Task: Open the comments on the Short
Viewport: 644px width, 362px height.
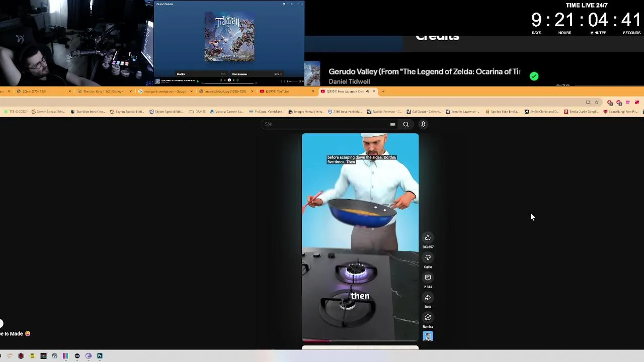Action: click(x=428, y=278)
